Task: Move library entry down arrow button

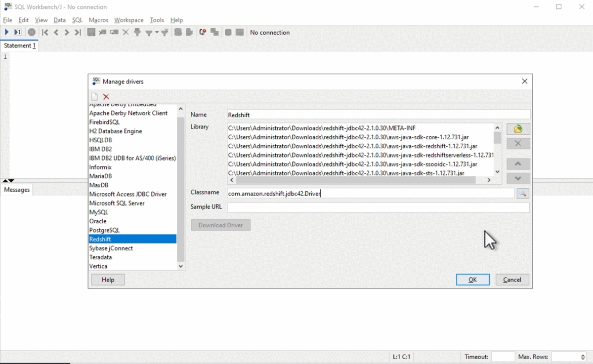Action: (x=518, y=178)
